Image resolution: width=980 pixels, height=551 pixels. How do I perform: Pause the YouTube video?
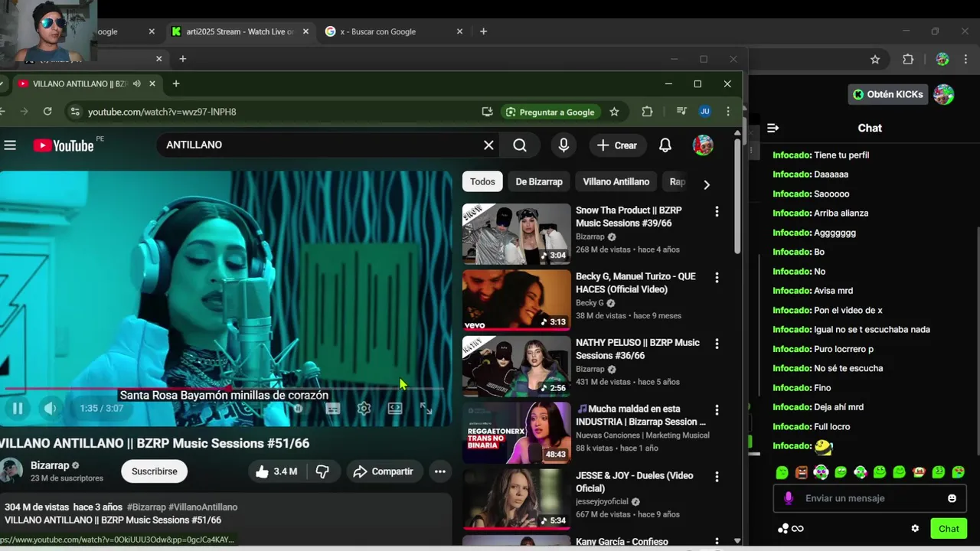[x=18, y=409]
